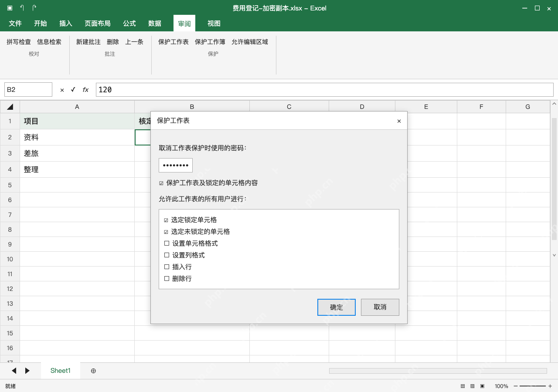Switch to the 页面布局 ribbon tab
The image size is (558, 392).
pos(98,24)
